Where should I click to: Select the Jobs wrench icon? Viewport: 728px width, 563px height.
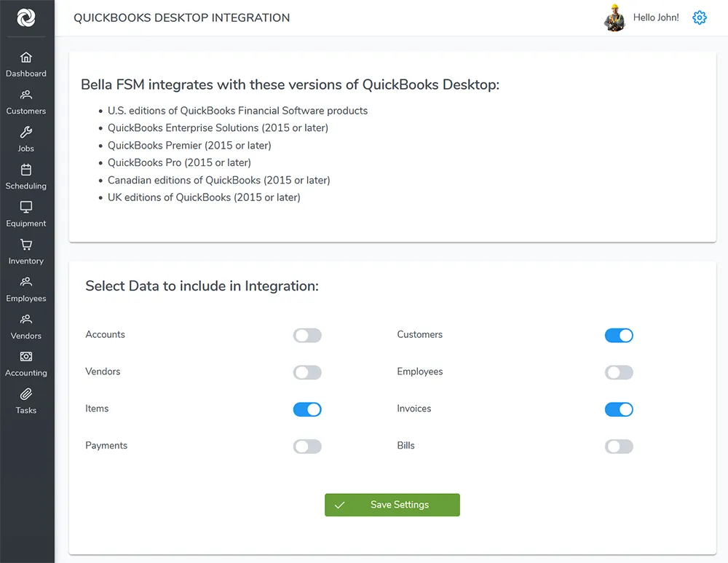click(26, 133)
